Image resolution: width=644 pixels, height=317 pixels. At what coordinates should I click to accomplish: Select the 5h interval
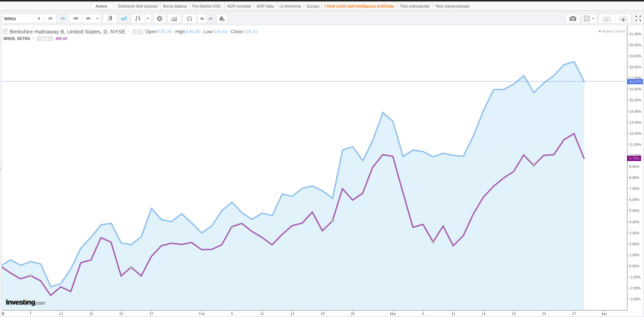pos(88,18)
